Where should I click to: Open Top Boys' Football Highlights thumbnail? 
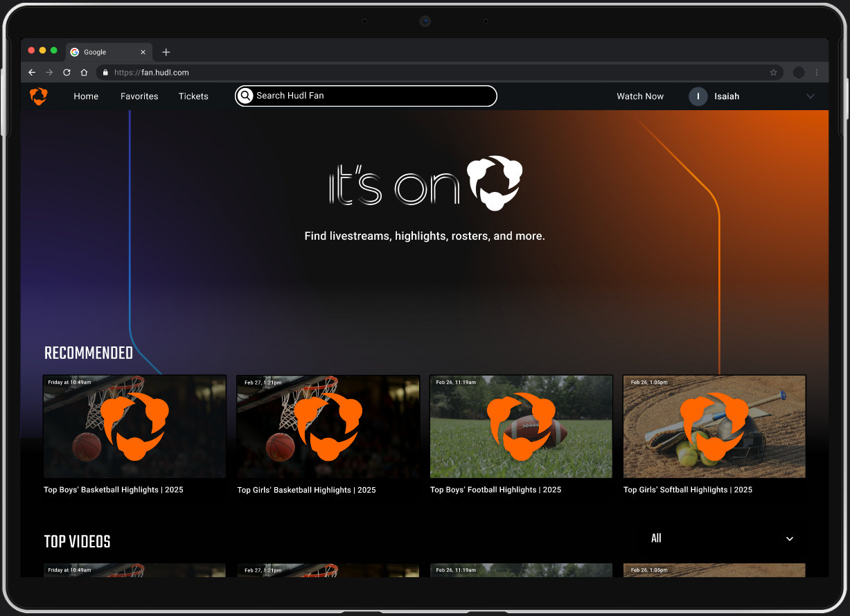(x=521, y=427)
